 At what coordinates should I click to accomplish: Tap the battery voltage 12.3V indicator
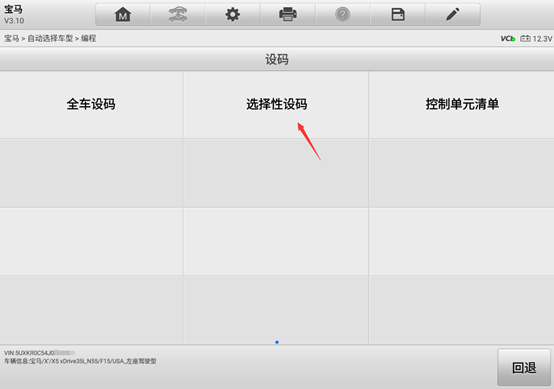click(x=536, y=39)
